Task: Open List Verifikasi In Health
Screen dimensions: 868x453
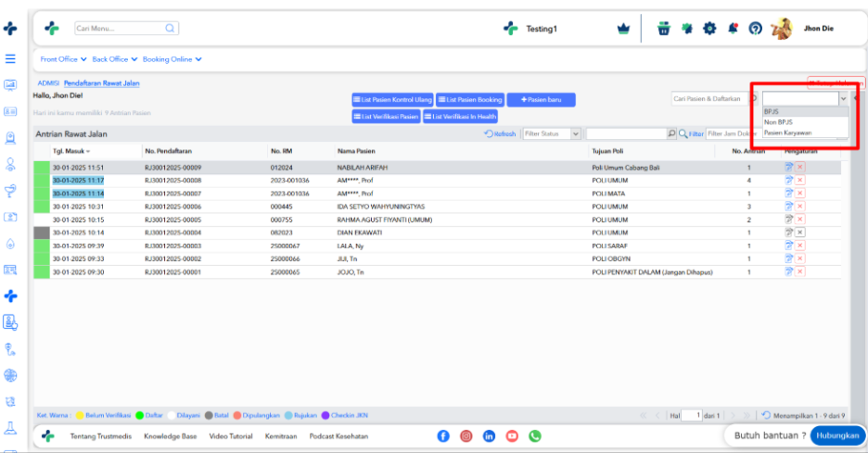Action: [460, 117]
